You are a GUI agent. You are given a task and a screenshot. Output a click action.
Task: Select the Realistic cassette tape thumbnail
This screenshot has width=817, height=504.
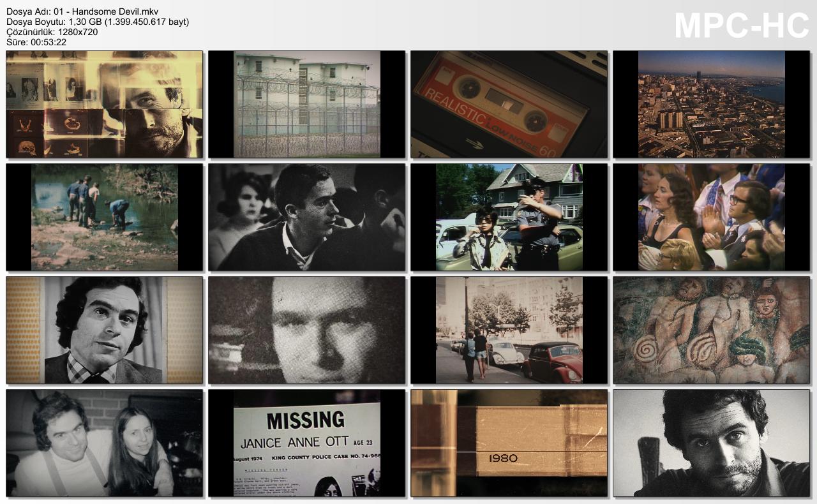509,105
